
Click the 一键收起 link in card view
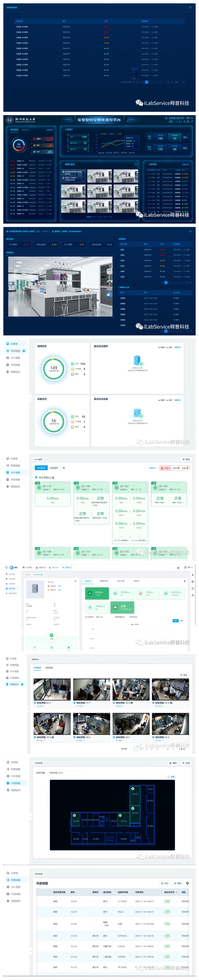152,468
